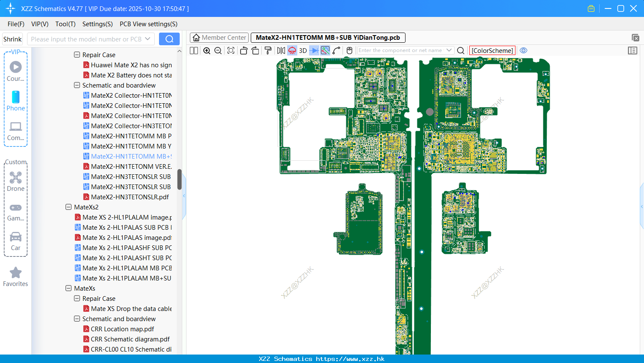644x363 pixels.
Task: Collapse the Repair Case folder under MateXs
Action: click(77, 298)
